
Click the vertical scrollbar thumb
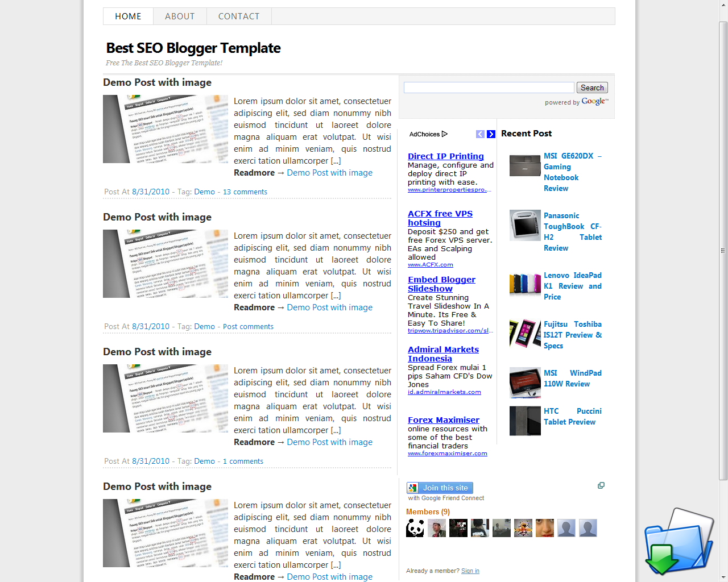tap(723, 250)
